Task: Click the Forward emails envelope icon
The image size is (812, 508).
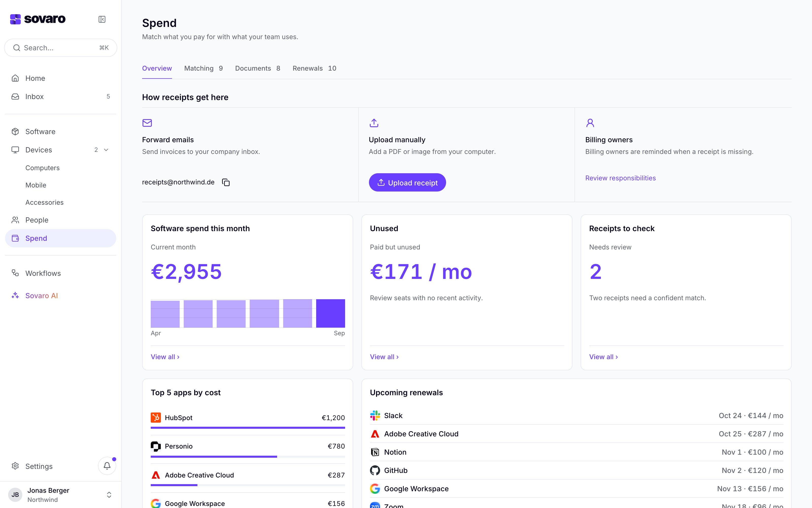Action: (x=147, y=123)
